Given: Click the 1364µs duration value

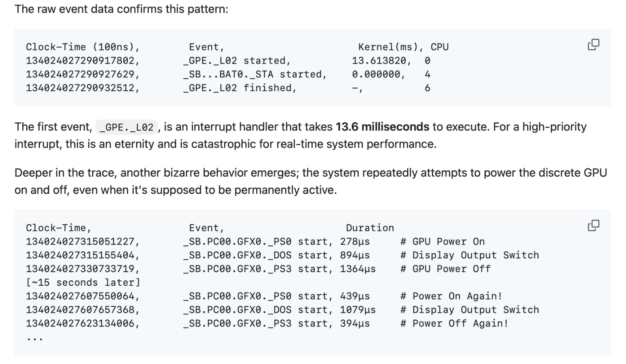Looking at the screenshot, I should (x=358, y=269).
